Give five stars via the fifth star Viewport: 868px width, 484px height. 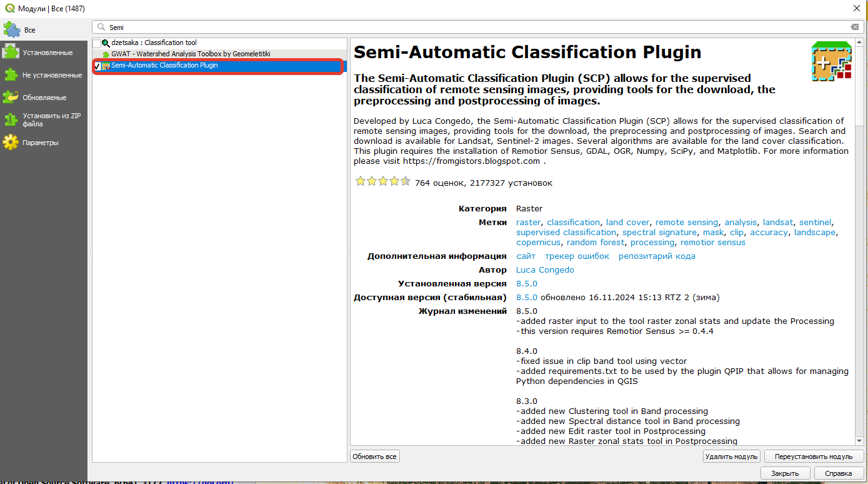(x=406, y=182)
